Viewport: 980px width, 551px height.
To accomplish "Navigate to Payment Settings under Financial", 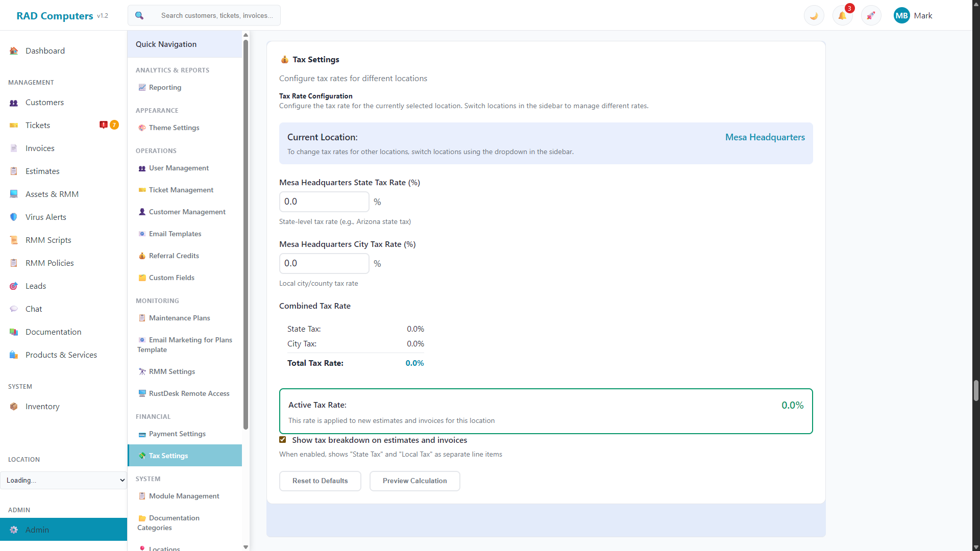I will coord(177,434).
